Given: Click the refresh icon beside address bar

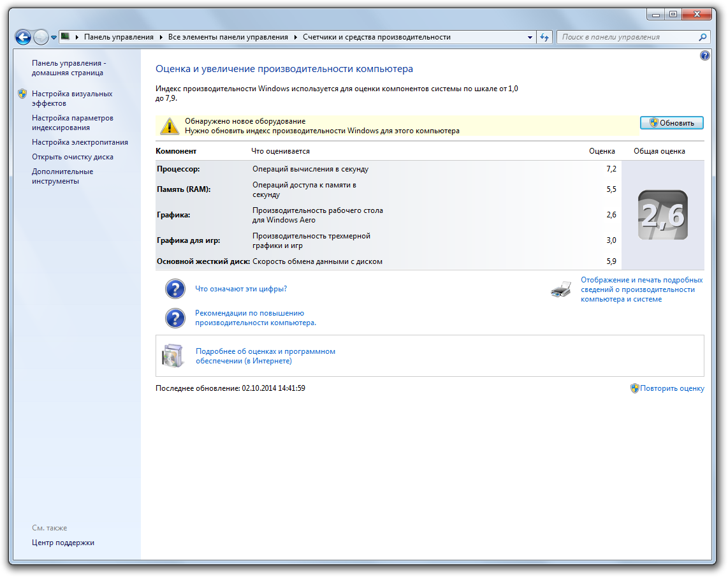Looking at the screenshot, I should click(544, 37).
